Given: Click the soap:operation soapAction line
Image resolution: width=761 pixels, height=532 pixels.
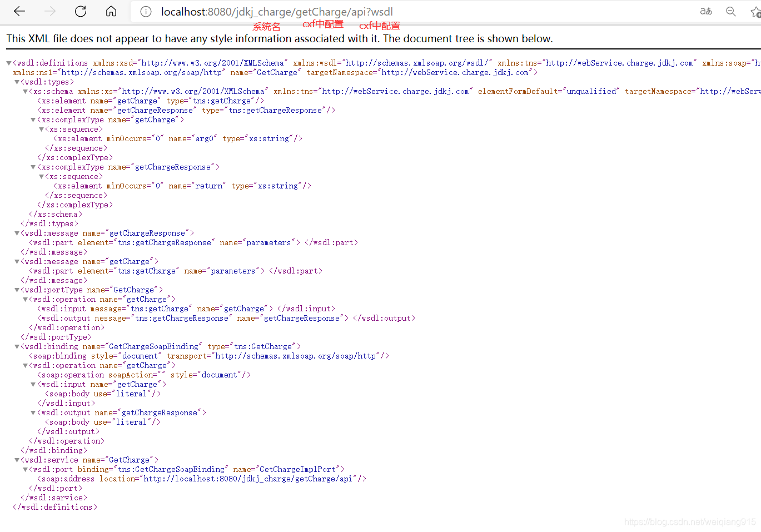Looking at the screenshot, I should point(144,375).
